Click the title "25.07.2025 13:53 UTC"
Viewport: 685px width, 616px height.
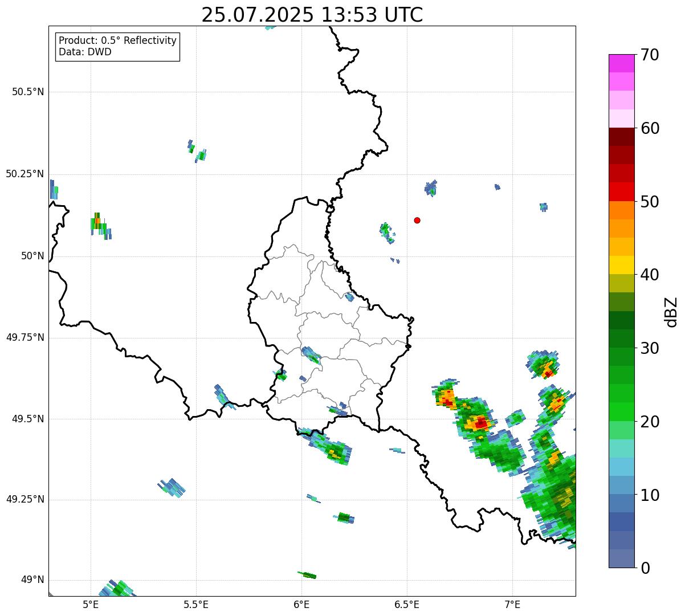[312, 14]
